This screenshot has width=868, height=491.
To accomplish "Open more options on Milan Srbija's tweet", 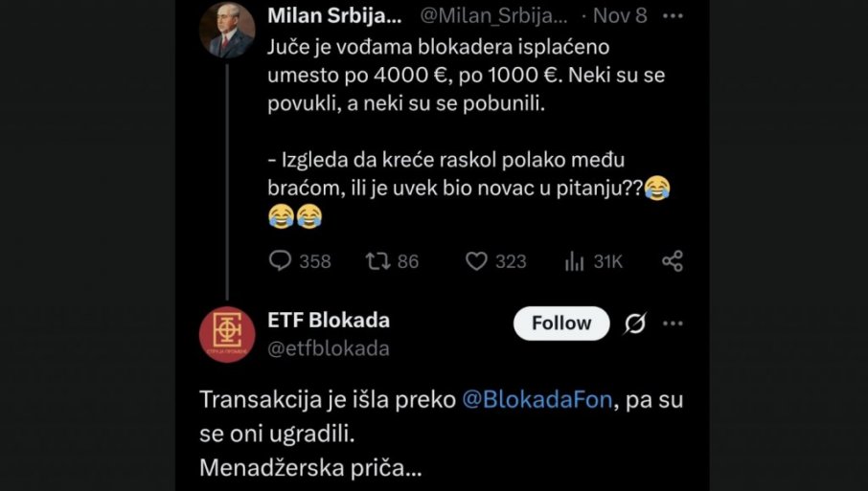I will click(674, 16).
